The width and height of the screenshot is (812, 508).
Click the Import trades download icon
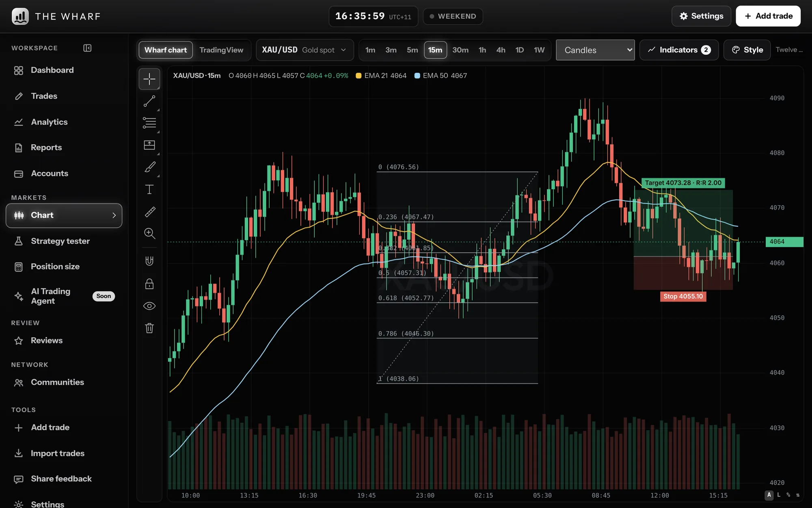click(19, 453)
